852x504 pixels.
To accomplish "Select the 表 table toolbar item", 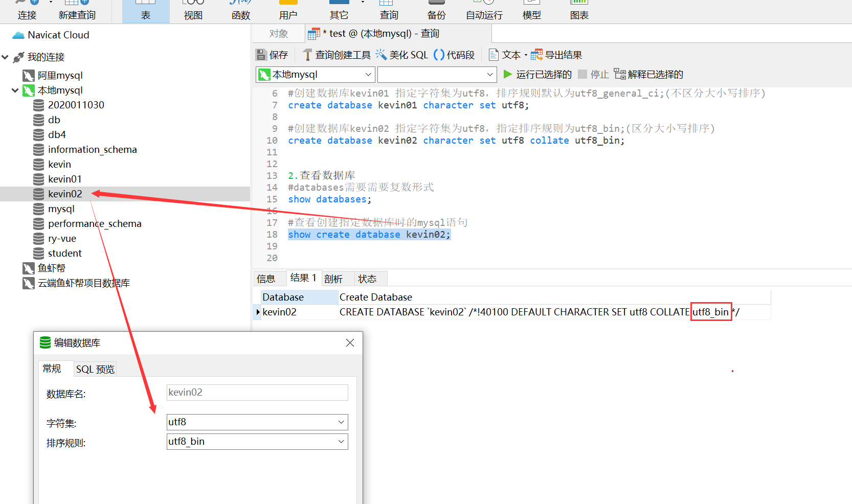I will (x=146, y=10).
